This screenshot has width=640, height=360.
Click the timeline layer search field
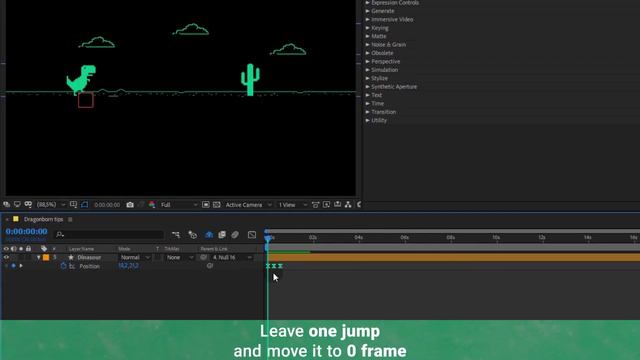pos(109,235)
